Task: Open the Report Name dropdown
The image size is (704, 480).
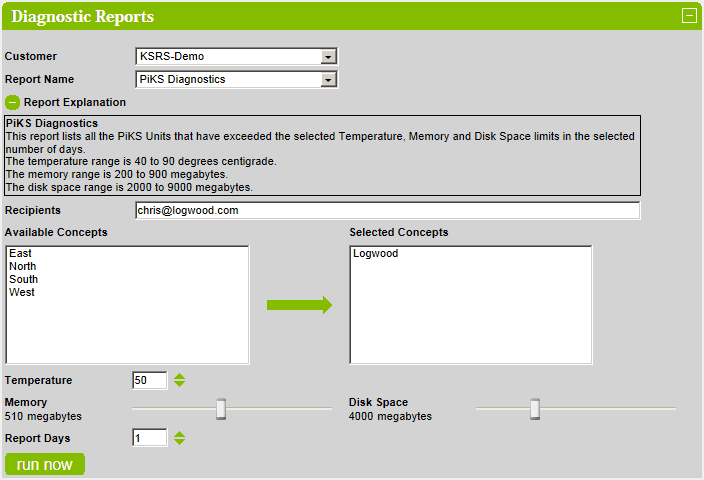Action: point(328,80)
